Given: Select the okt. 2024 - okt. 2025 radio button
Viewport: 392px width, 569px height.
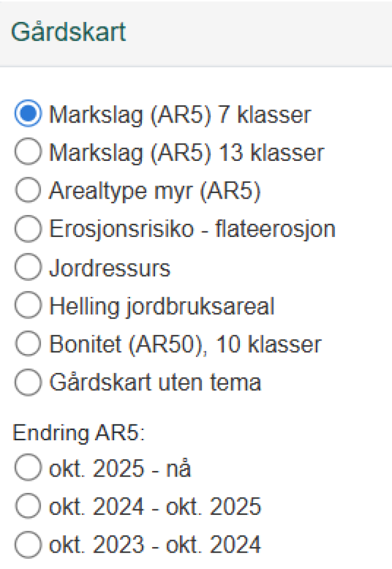Looking at the screenshot, I should pos(28,507).
